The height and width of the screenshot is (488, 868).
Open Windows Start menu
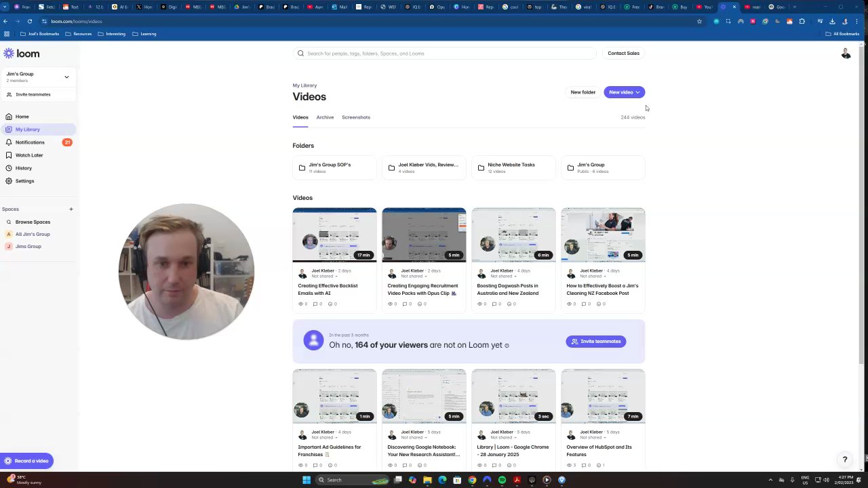307,480
